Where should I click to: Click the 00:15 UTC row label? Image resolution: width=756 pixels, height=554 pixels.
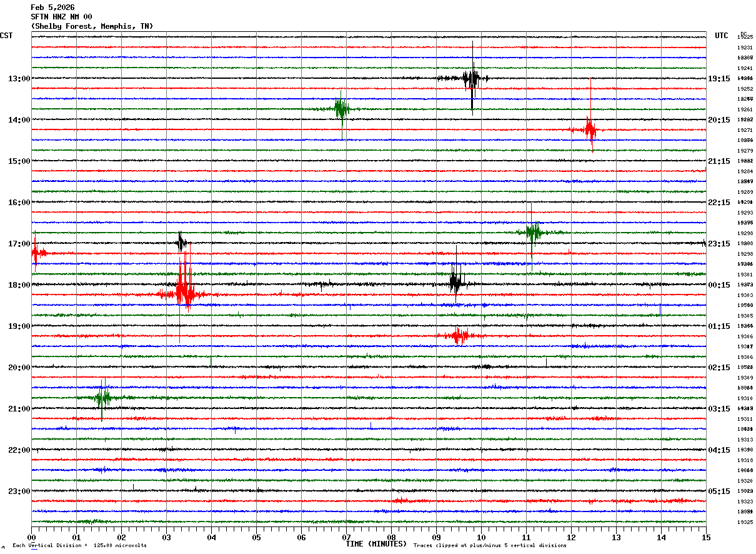719,285
